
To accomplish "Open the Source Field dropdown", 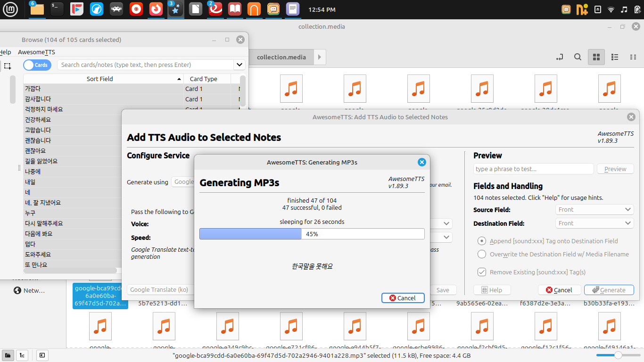I will (594, 209).
